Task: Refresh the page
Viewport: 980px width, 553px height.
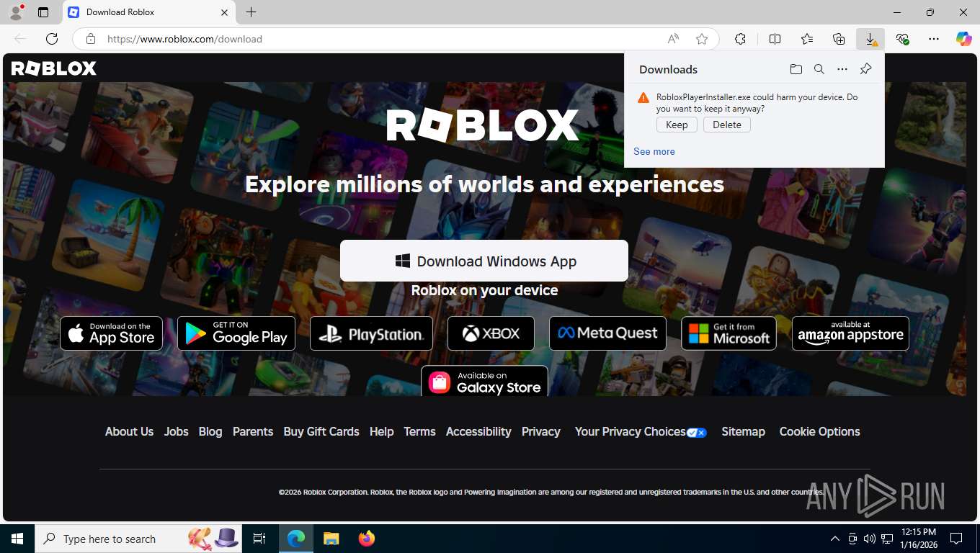Action: coord(52,39)
